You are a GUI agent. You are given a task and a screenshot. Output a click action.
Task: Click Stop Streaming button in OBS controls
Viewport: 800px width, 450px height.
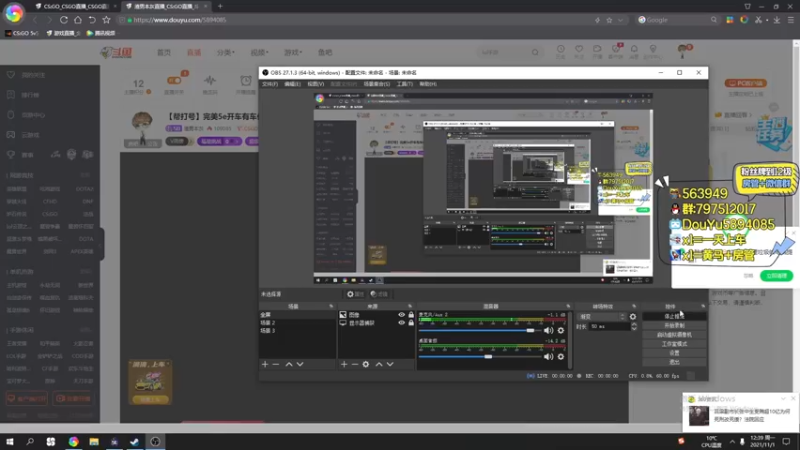coord(674,316)
